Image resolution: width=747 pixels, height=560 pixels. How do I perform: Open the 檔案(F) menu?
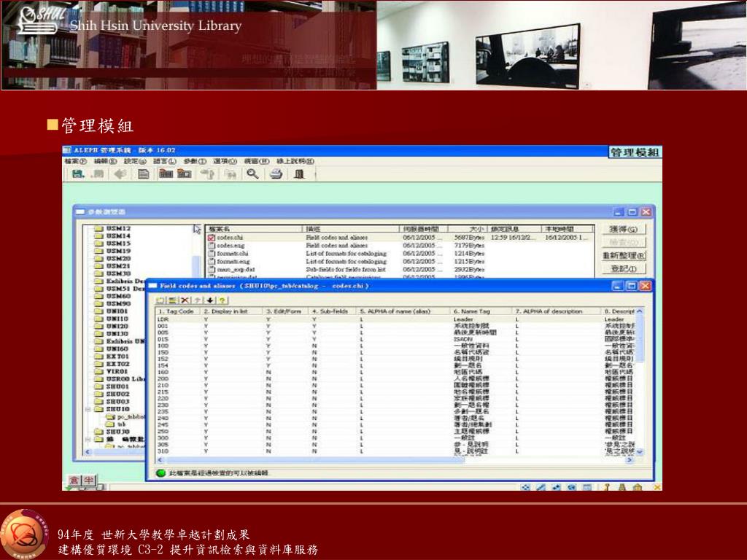pyautogui.click(x=75, y=161)
